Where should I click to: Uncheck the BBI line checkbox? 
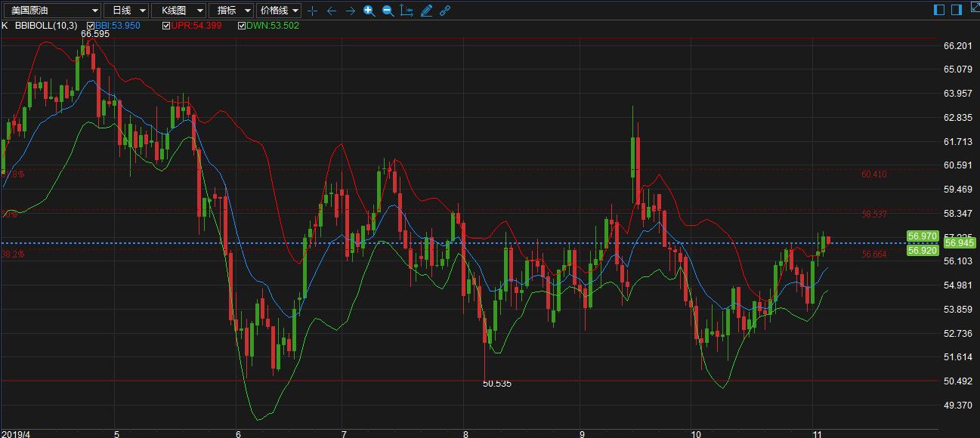click(91, 26)
